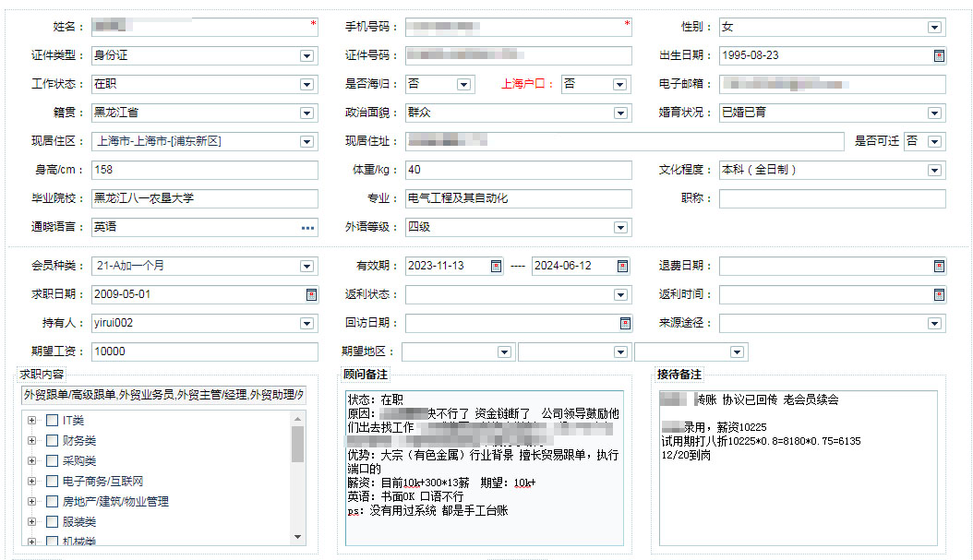Click inside the 顾问备注 text area

[484, 468]
